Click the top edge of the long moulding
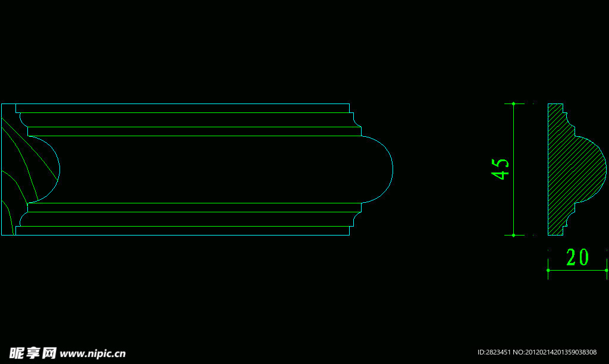The height and width of the screenshot is (364, 609). 178,104
